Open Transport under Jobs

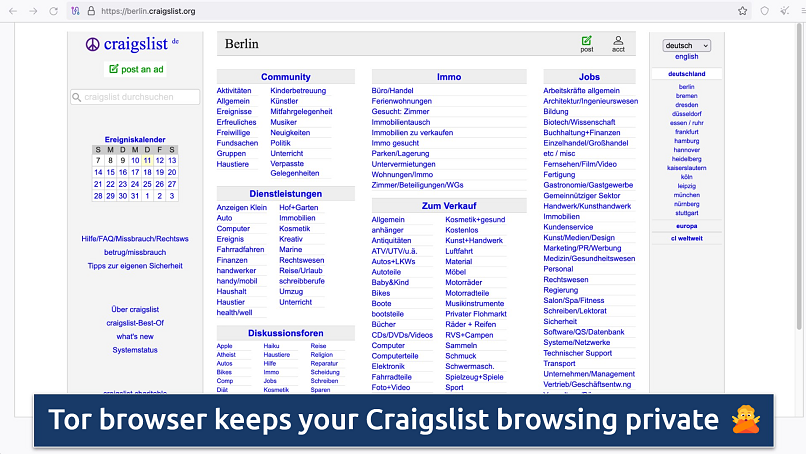559,364
